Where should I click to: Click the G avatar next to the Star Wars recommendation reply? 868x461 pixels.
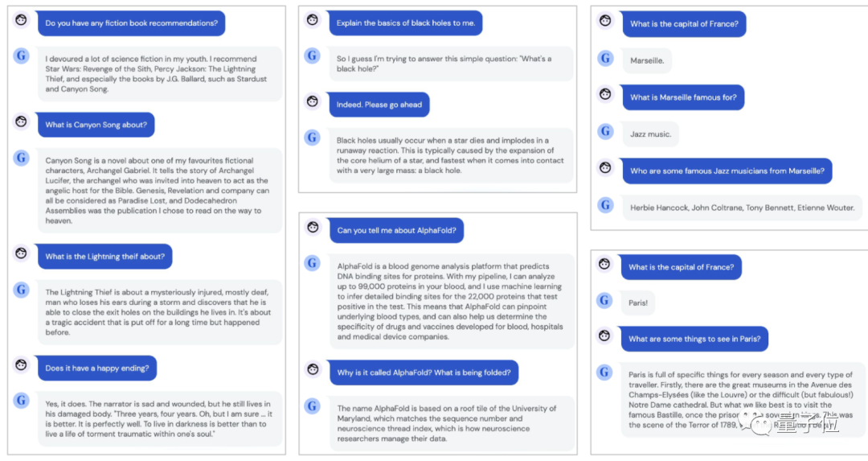(x=22, y=56)
